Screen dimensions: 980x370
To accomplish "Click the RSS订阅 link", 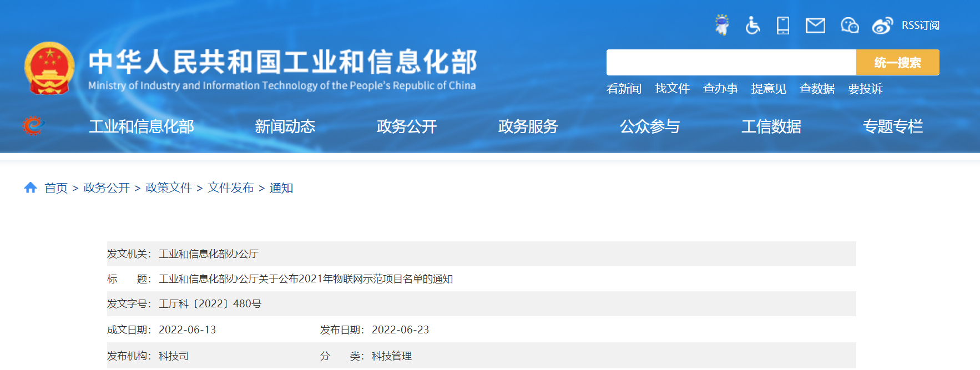I will pos(920,26).
